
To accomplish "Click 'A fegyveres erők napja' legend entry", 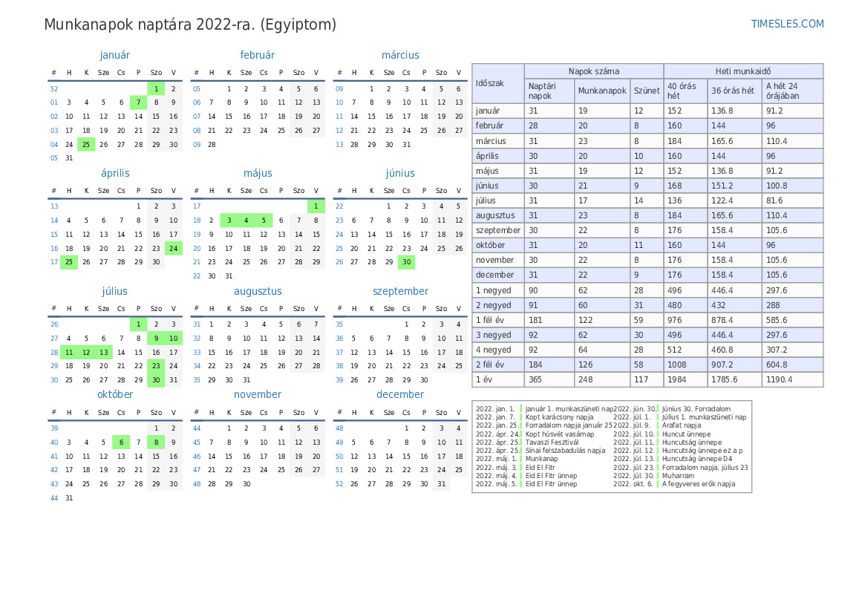I will click(698, 484).
